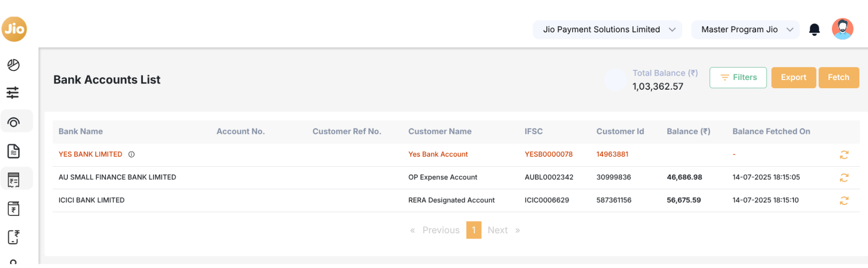
Task: Click the Balance Fetched On column header
Action: pyautogui.click(x=771, y=132)
